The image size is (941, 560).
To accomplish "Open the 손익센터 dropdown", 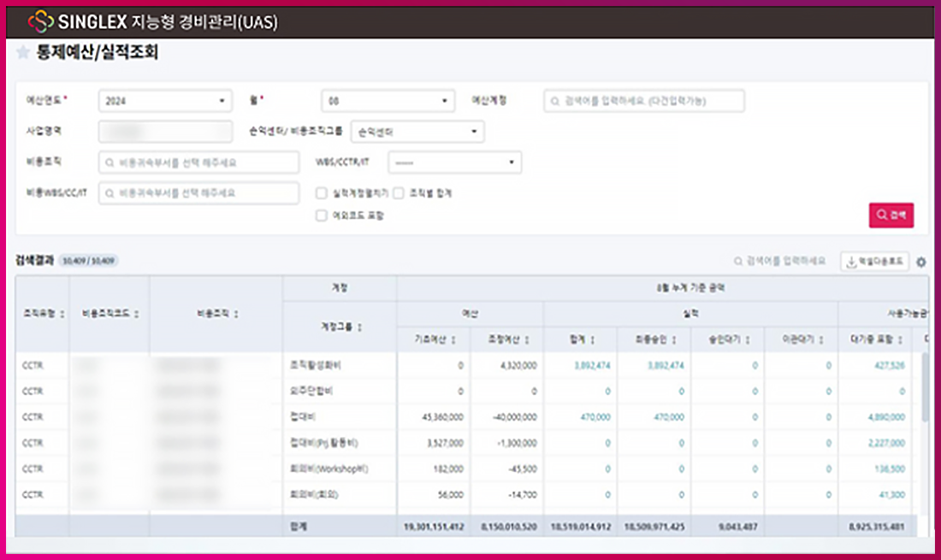I will pos(417,132).
